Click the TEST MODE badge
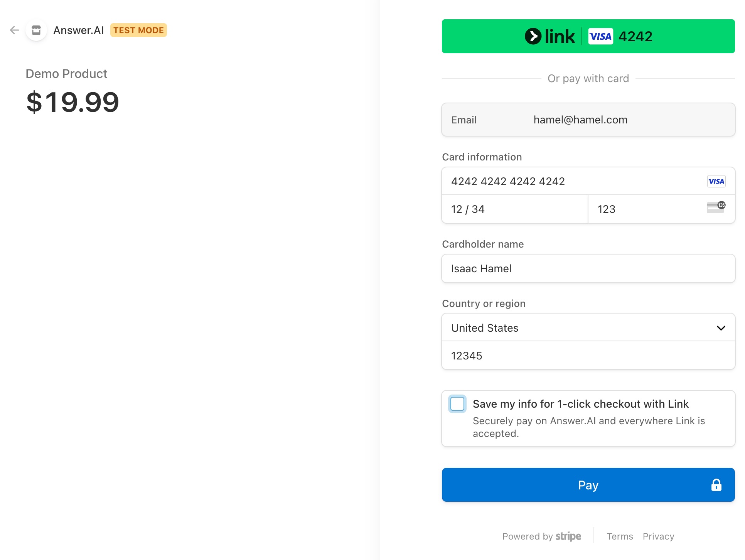This screenshot has width=745, height=560. click(138, 30)
